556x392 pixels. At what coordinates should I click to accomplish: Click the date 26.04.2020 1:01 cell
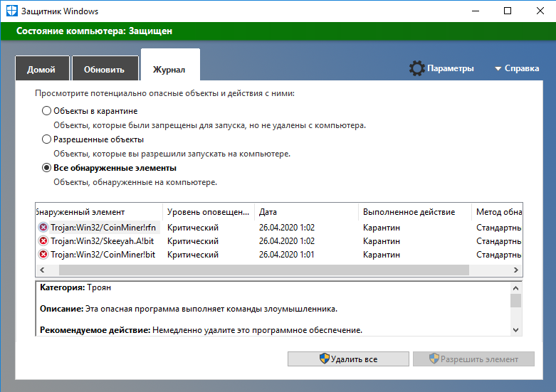pyautogui.click(x=286, y=255)
